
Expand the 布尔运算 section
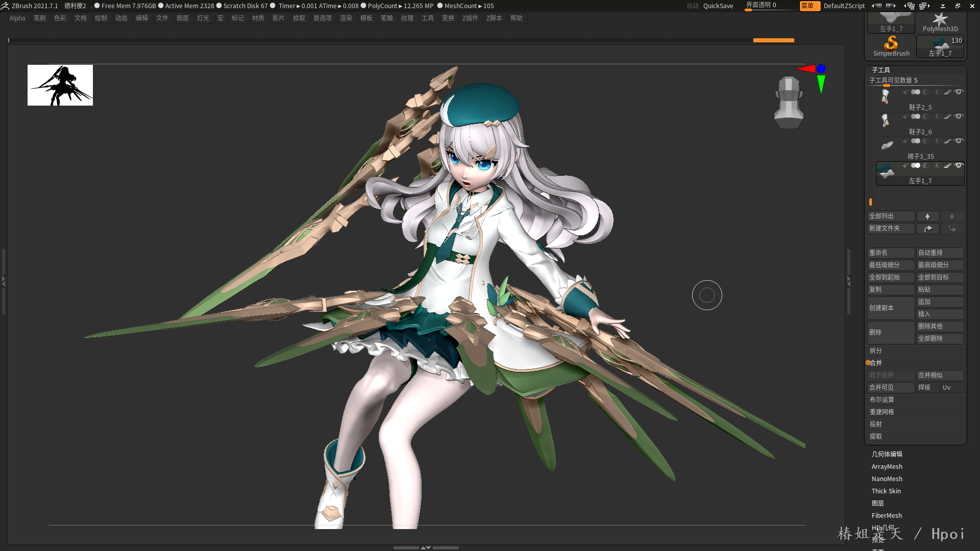click(x=882, y=400)
